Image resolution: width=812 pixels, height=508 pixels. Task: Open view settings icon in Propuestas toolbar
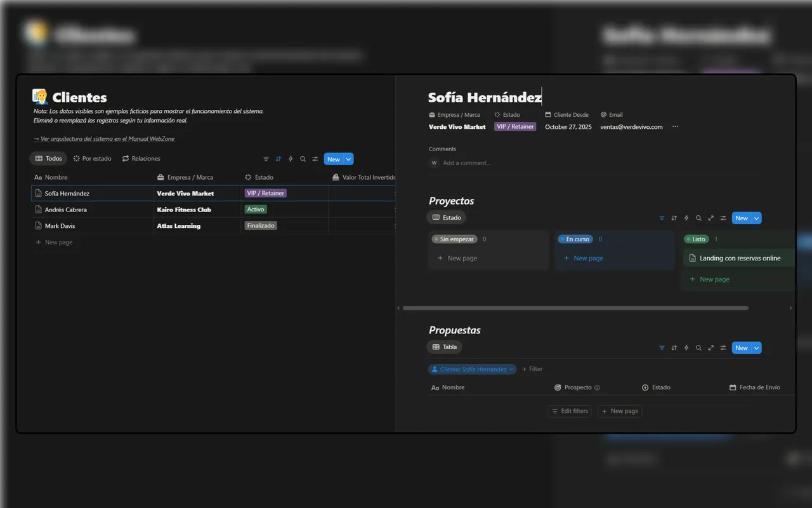click(723, 348)
